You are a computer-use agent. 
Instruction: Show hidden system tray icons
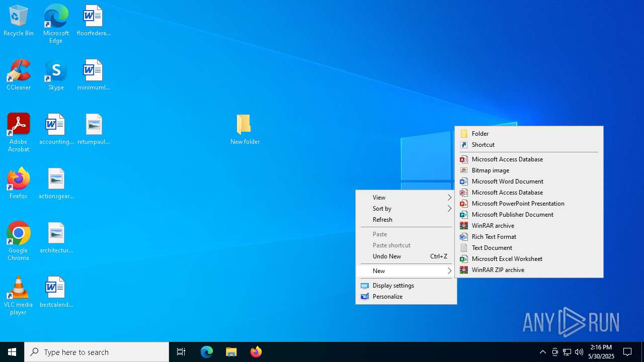543,352
